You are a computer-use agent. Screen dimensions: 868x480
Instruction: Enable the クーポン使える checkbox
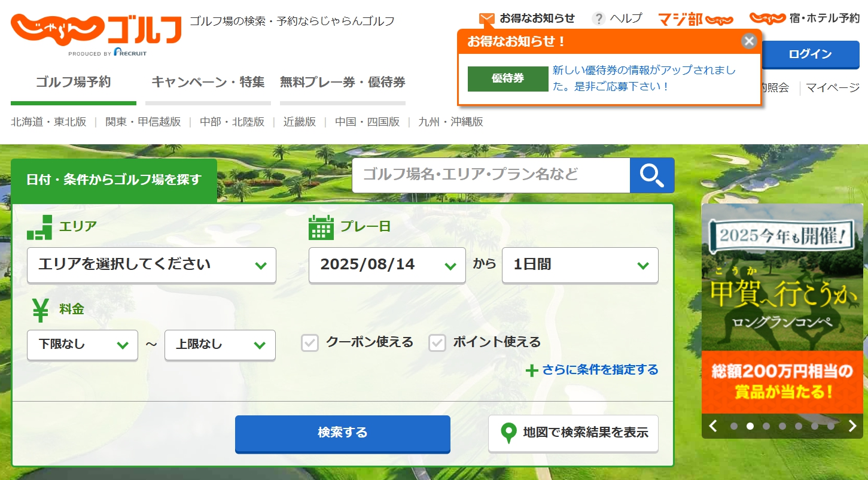(310, 343)
